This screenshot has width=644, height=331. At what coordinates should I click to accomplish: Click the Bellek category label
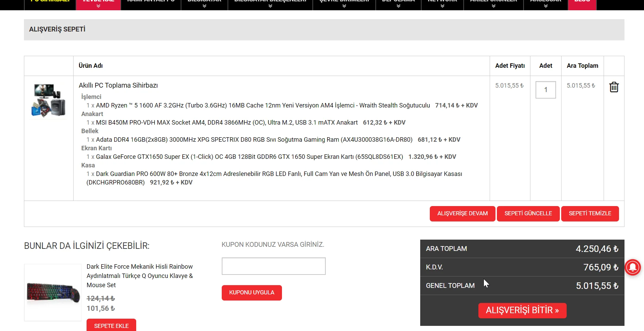[90, 131]
